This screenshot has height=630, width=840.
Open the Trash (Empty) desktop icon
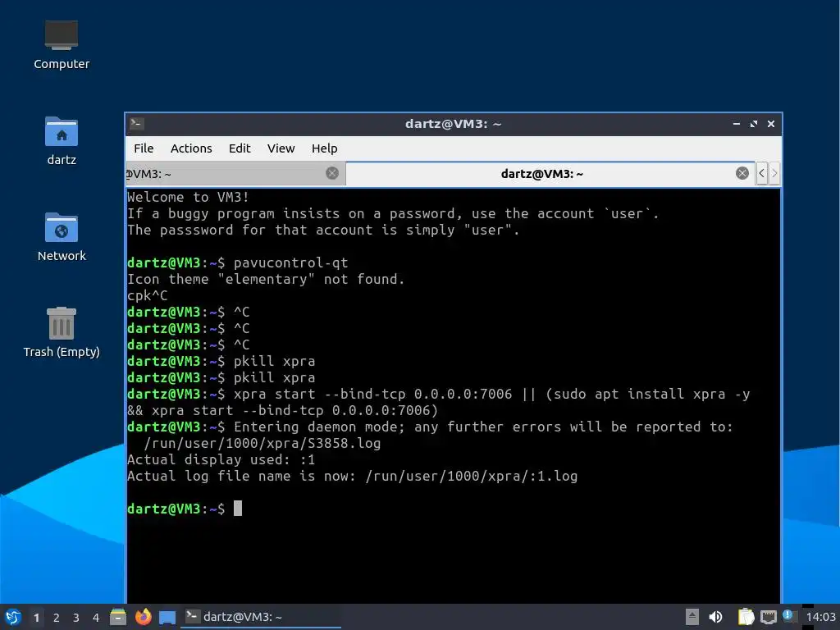[61, 332]
